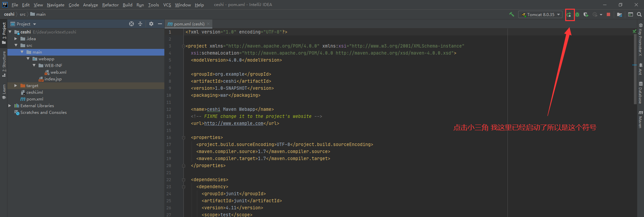Toggle the Maven tool window
Screen dimensions: 644x217
point(640,119)
